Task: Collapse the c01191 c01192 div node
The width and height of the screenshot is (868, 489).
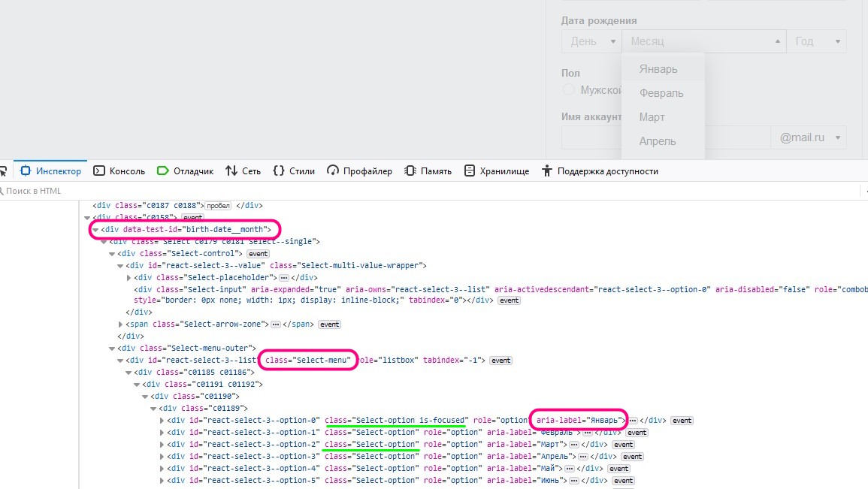Action: [137, 385]
